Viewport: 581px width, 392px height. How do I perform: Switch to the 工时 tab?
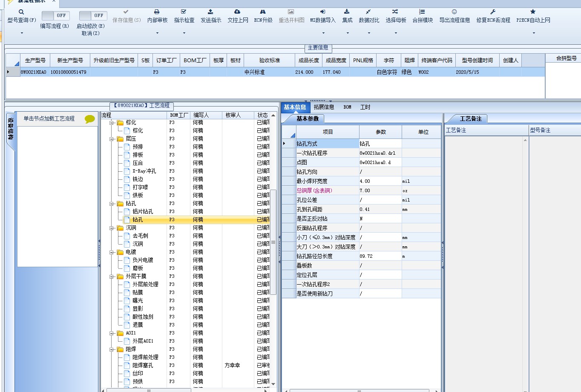tap(365, 107)
